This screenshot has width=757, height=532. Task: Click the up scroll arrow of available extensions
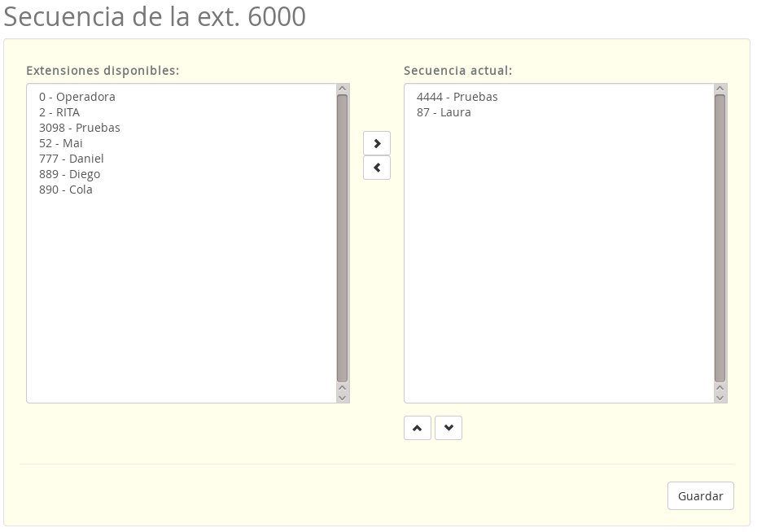341,88
